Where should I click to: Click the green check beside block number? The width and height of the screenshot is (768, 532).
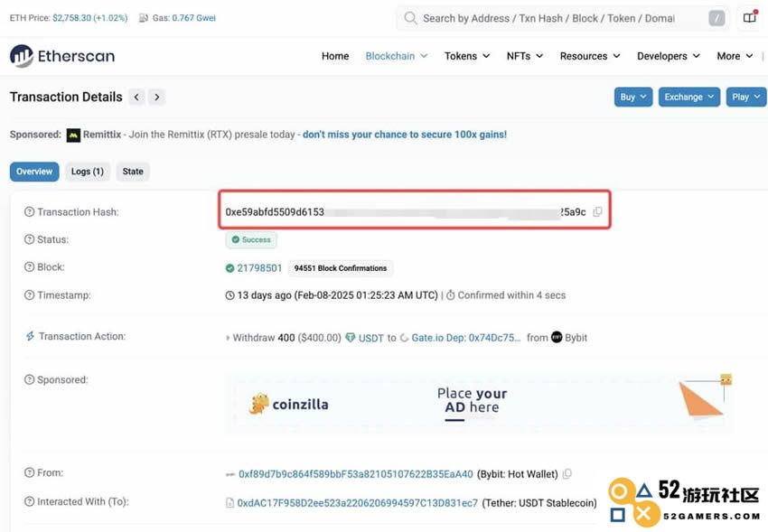point(229,268)
